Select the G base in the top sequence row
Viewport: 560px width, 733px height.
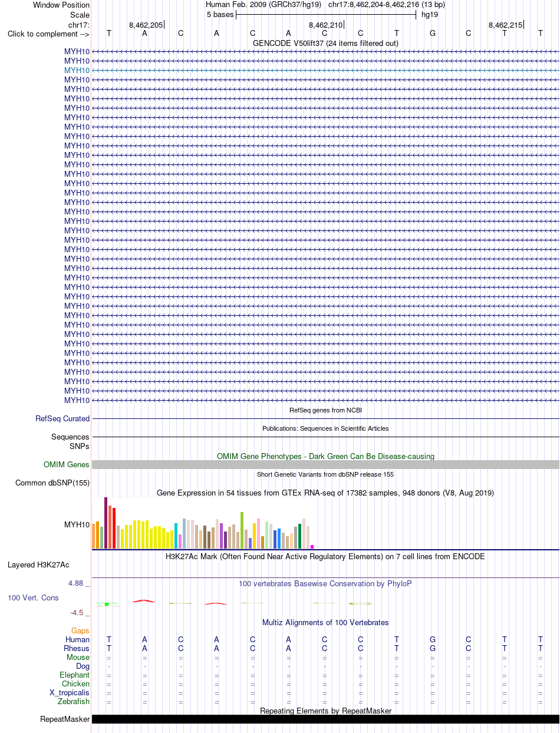coord(433,34)
